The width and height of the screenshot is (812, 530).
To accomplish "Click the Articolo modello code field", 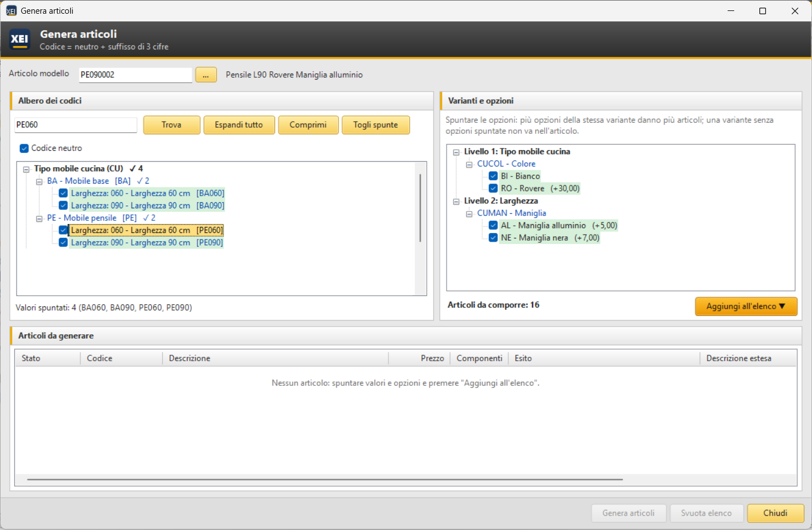I will 135,75.
